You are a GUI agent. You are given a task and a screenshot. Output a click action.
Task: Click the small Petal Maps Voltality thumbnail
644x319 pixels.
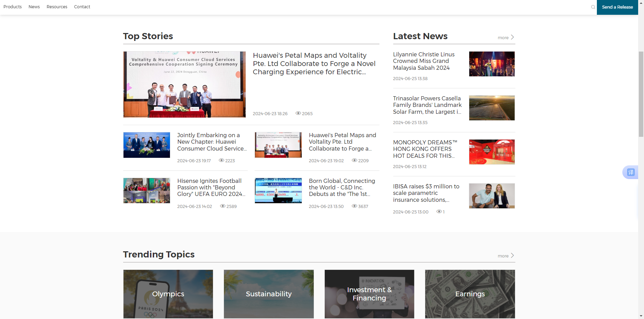click(278, 145)
